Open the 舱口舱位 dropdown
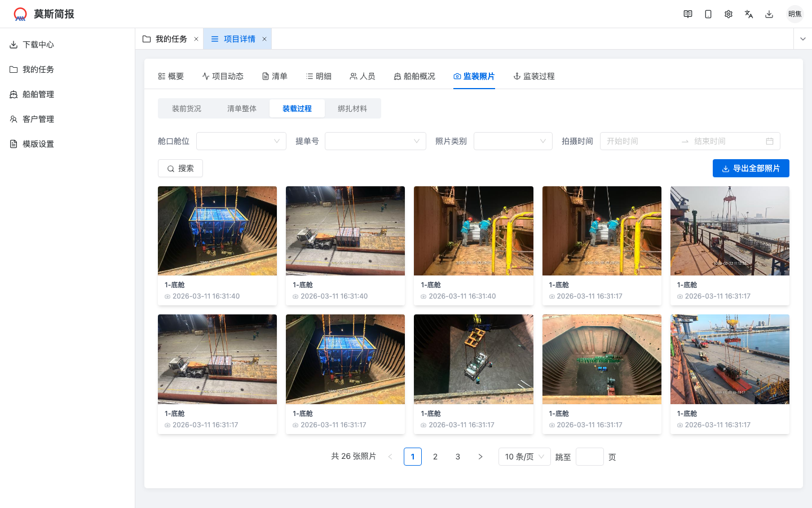 241,141
